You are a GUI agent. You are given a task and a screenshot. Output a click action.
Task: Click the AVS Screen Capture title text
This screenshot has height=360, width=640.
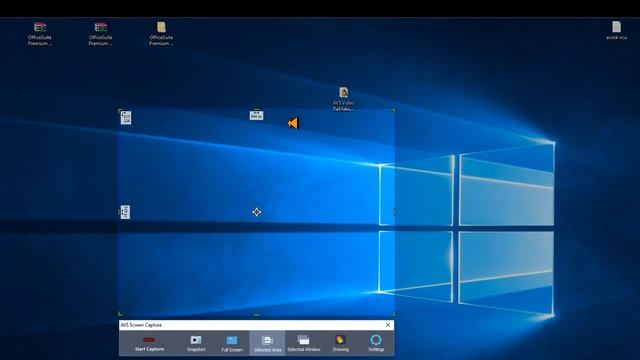coord(141,325)
